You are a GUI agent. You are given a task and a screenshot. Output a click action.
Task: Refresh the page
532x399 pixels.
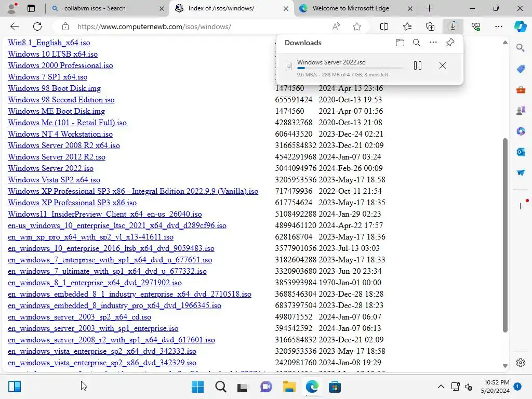pos(37,26)
